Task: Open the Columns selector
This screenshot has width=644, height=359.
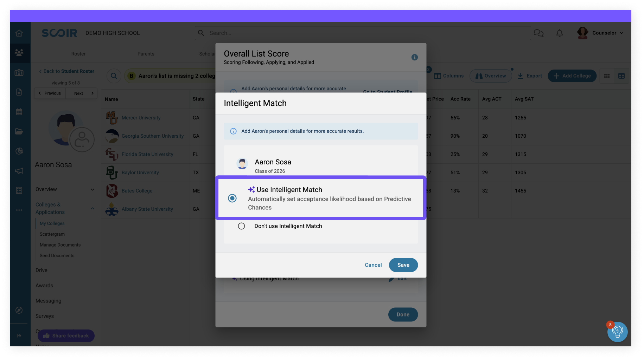Action: click(449, 76)
